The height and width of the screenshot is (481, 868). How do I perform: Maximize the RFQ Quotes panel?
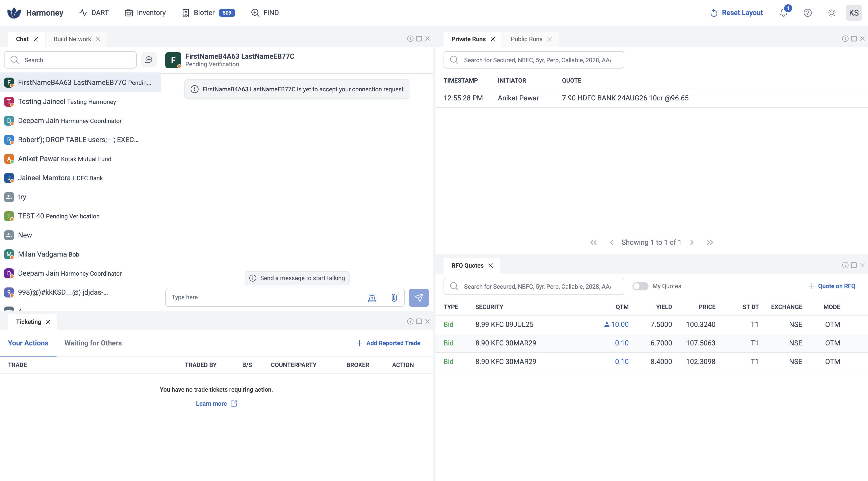click(x=854, y=265)
